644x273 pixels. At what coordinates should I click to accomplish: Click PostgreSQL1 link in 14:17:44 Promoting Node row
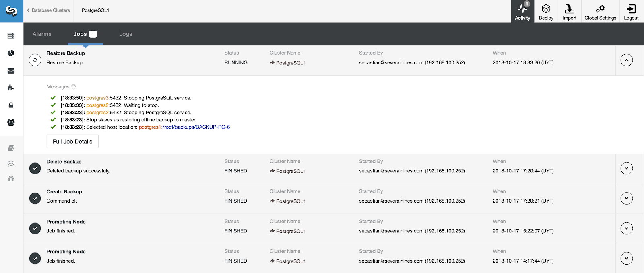[x=291, y=261]
